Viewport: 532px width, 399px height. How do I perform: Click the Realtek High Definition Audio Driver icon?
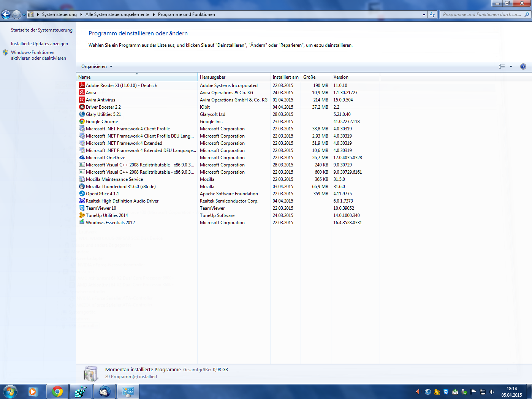click(x=82, y=201)
